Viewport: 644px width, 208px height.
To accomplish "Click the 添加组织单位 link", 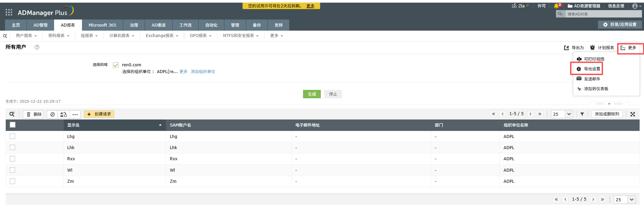I will (x=203, y=72).
